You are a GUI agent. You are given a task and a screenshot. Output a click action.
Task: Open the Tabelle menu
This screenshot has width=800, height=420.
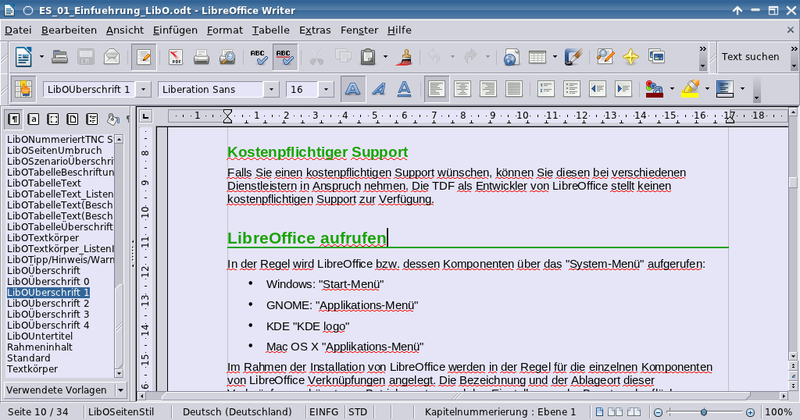(x=270, y=31)
